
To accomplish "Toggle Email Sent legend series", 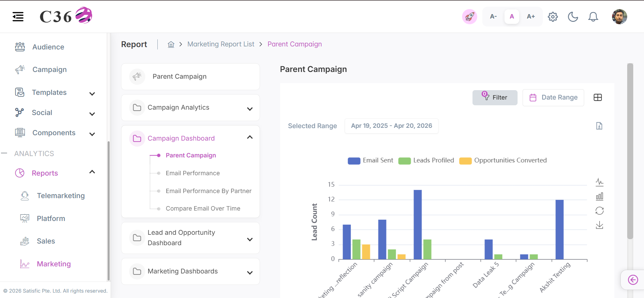I will (x=370, y=160).
